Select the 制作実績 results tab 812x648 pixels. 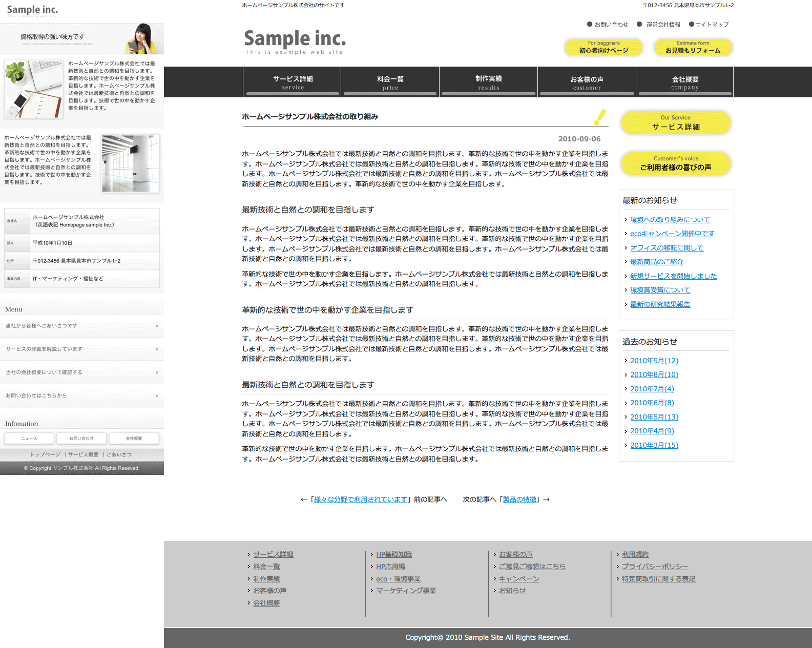coord(488,82)
